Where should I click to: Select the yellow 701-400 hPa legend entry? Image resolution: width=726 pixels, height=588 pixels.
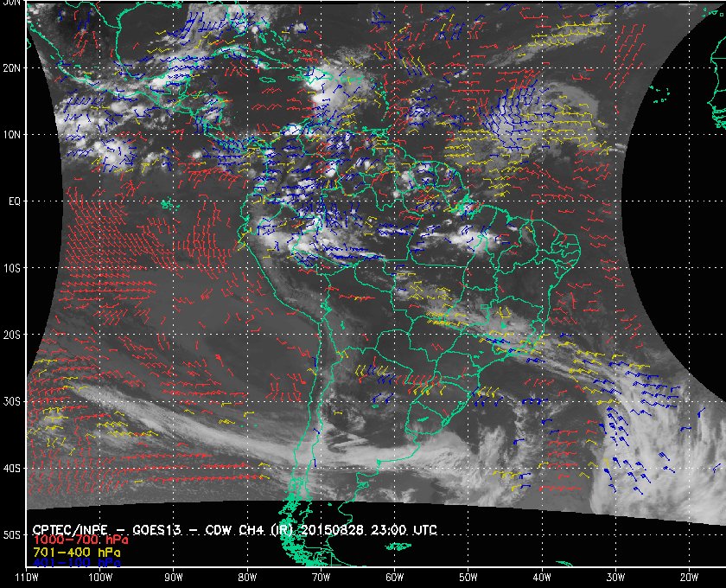click(76, 553)
